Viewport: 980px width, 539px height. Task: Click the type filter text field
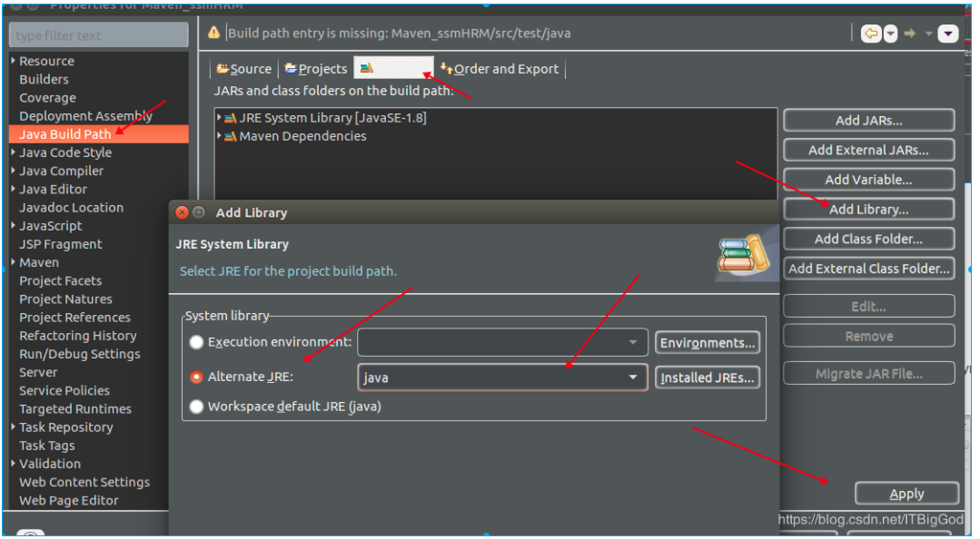click(x=98, y=34)
